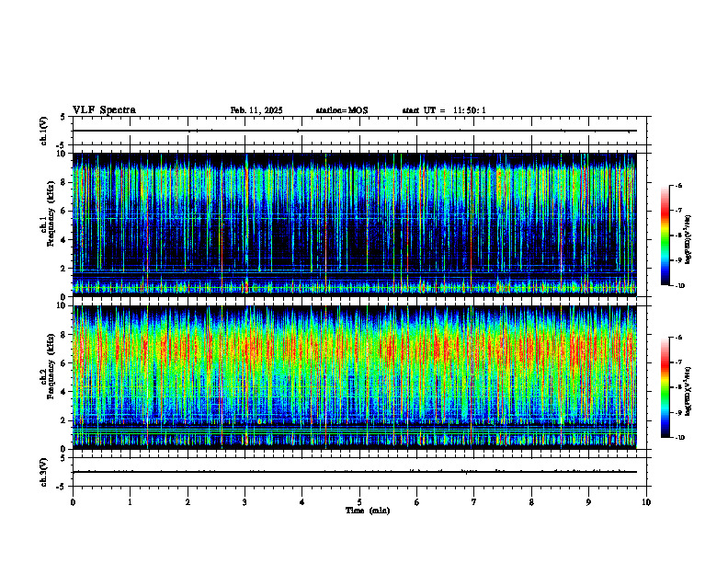Viewport: 728px width, 563px height.
Task: Click the '-7' label on ch.2 color bar
Action: 678,362
